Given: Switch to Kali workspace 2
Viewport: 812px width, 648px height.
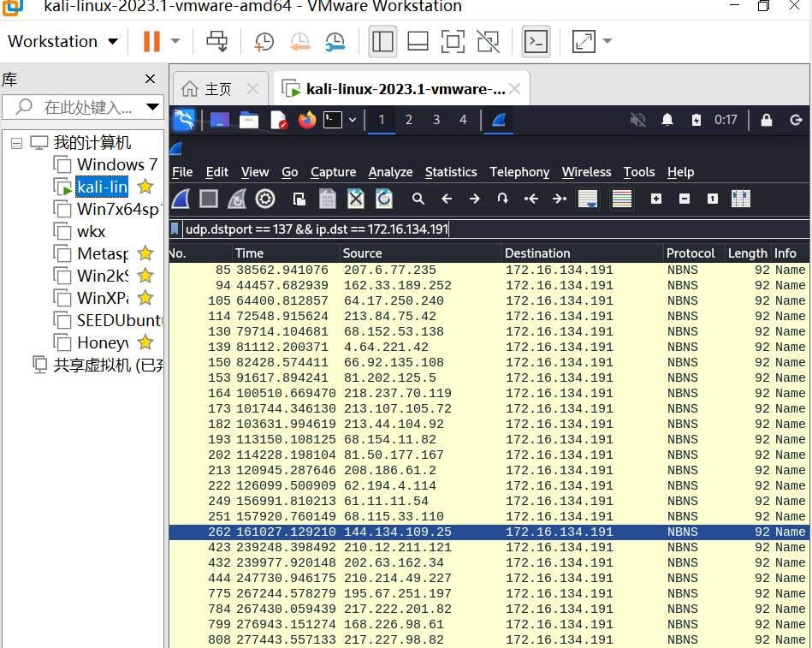Looking at the screenshot, I should (409, 120).
